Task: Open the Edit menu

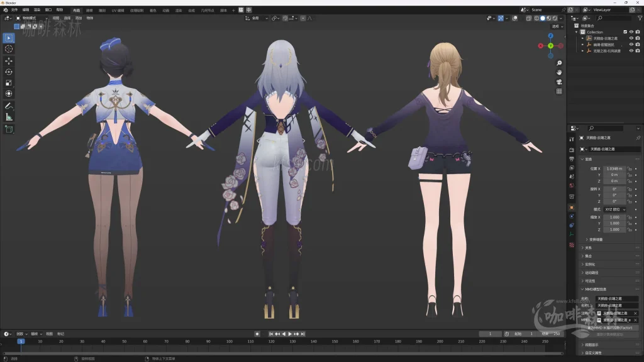Action: point(26,10)
